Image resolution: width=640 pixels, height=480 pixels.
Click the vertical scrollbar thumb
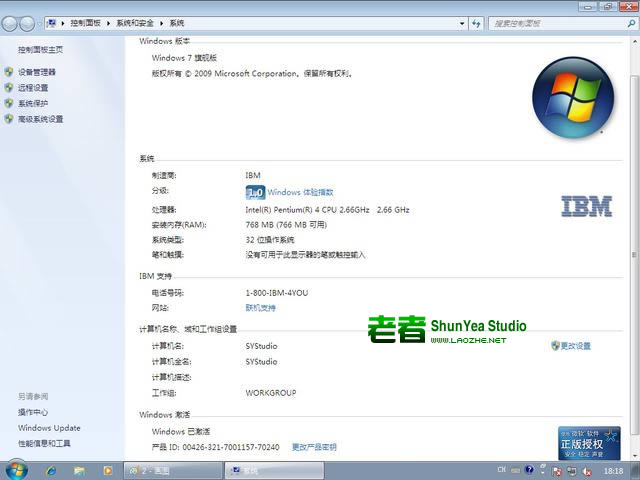pos(634,255)
